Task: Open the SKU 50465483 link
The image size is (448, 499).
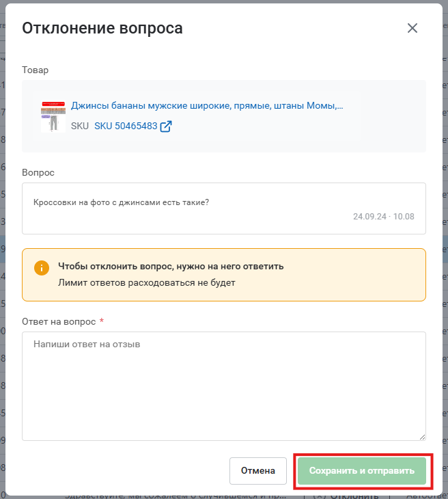Action: (126, 126)
